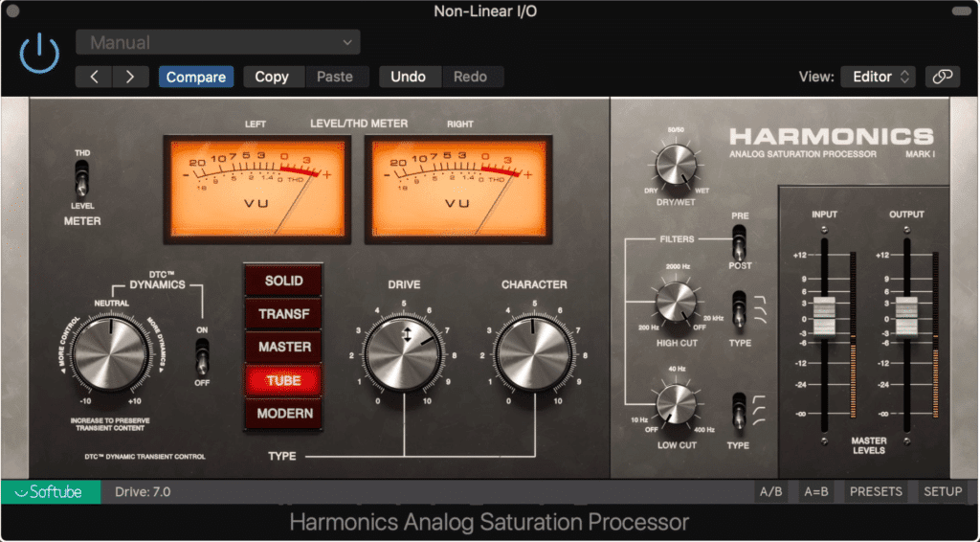Select the SOLID saturation type

tap(283, 281)
